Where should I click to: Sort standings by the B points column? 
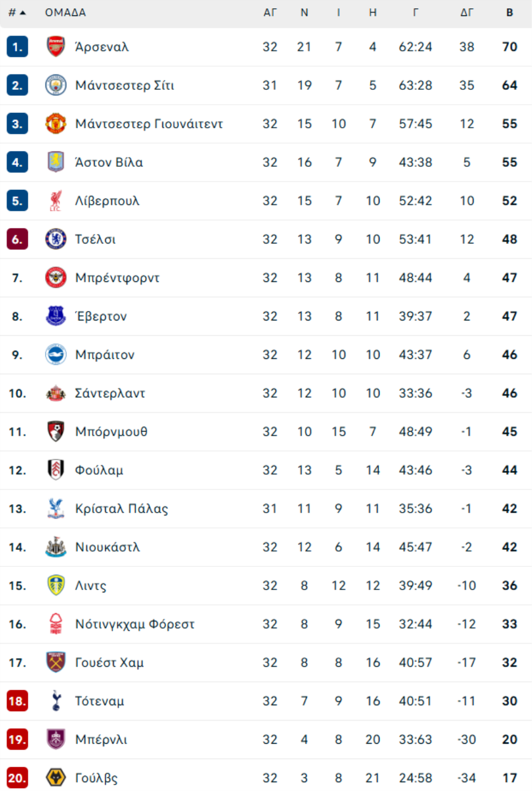[x=510, y=12]
